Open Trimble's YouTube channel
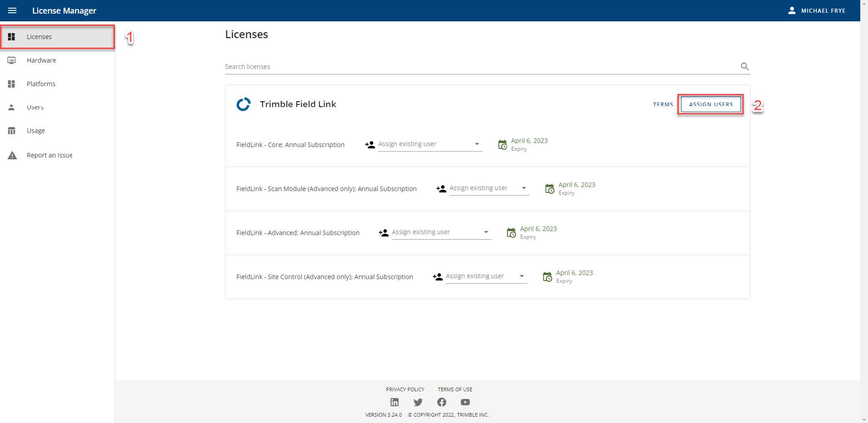This screenshot has width=868, height=423. pos(465,402)
